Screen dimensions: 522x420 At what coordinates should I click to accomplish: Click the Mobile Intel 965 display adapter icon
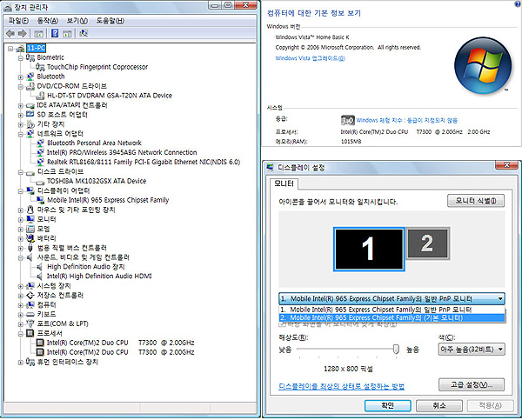[x=40, y=200]
